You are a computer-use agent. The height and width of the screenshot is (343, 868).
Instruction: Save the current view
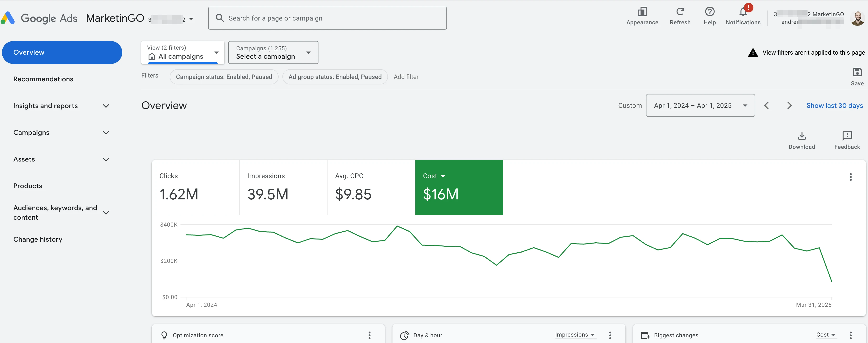coord(857,76)
